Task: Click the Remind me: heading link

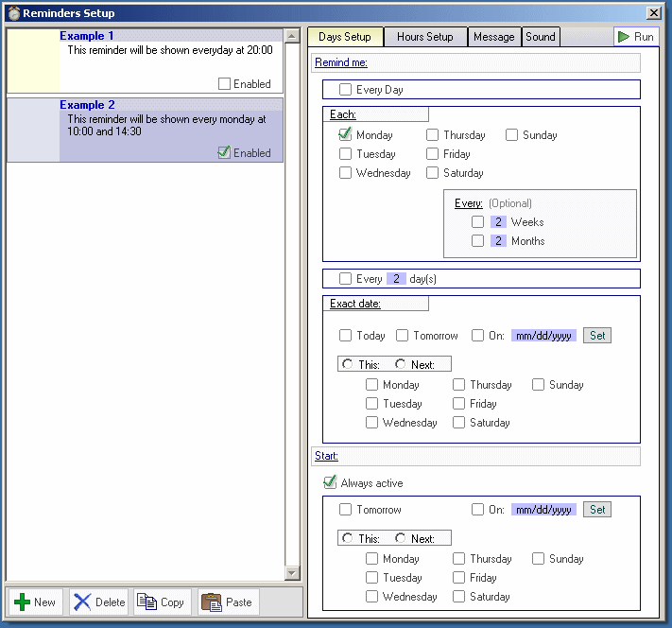Action: click(x=340, y=62)
